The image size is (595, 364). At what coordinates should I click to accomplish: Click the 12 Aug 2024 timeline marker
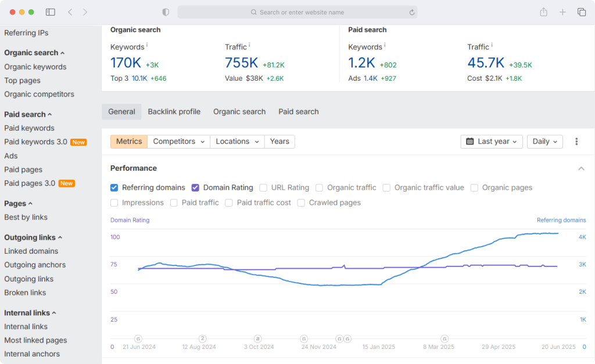click(x=203, y=338)
